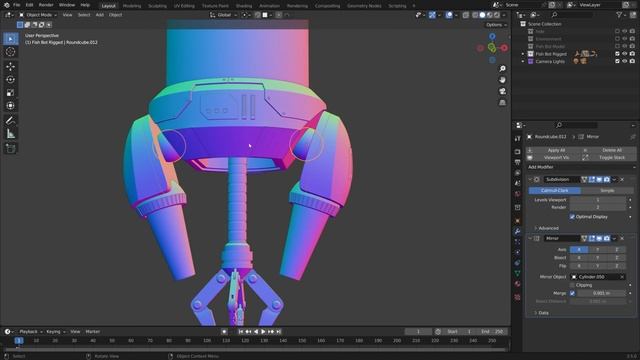Select the Scale tool
Screen dimensions: 640x360
[x=11, y=93]
